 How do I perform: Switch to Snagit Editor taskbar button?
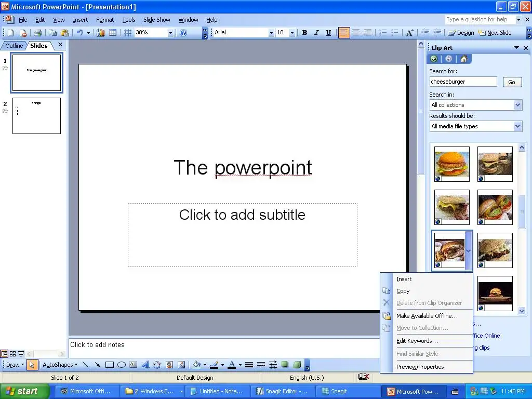pos(282,391)
